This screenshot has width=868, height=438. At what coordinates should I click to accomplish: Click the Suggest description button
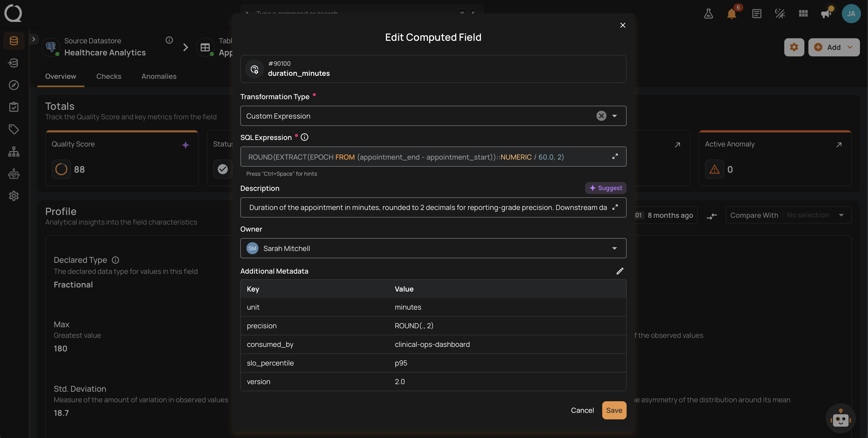click(x=605, y=188)
